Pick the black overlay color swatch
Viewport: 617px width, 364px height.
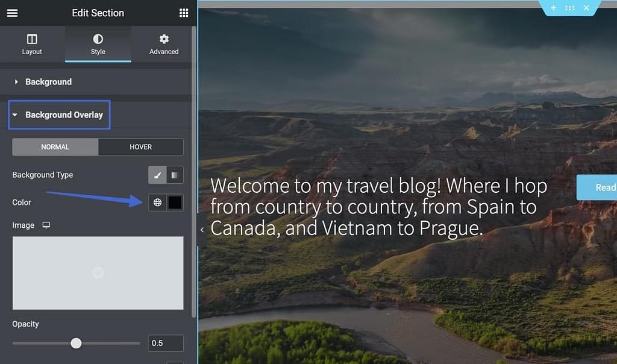pyautogui.click(x=175, y=202)
